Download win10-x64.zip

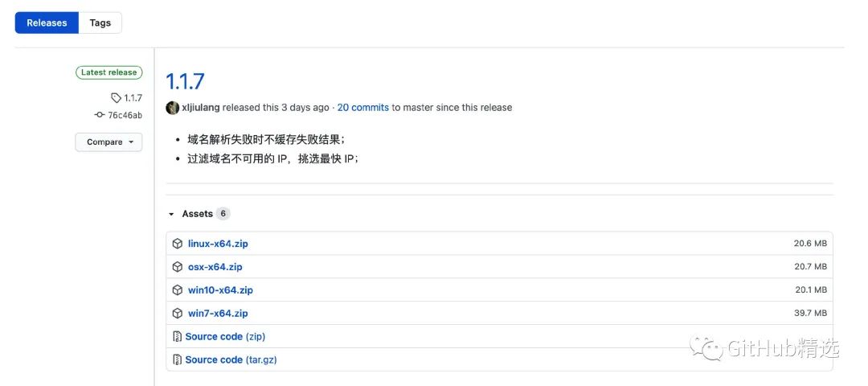point(220,290)
